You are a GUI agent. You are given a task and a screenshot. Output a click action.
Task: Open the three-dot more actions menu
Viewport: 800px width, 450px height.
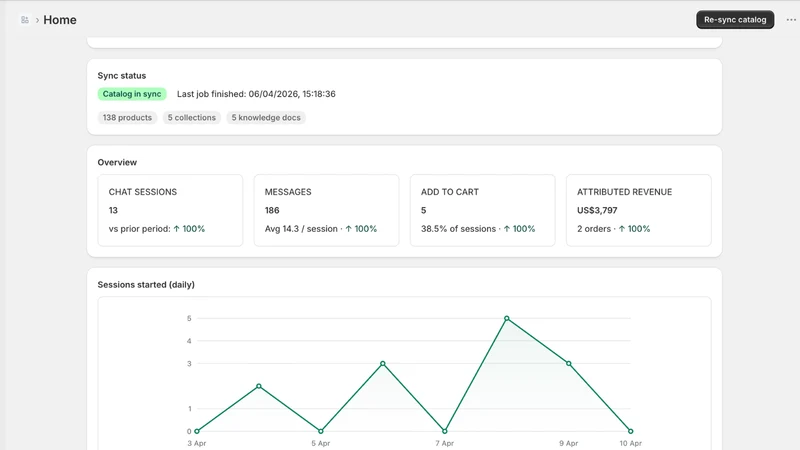click(x=791, y=20)
